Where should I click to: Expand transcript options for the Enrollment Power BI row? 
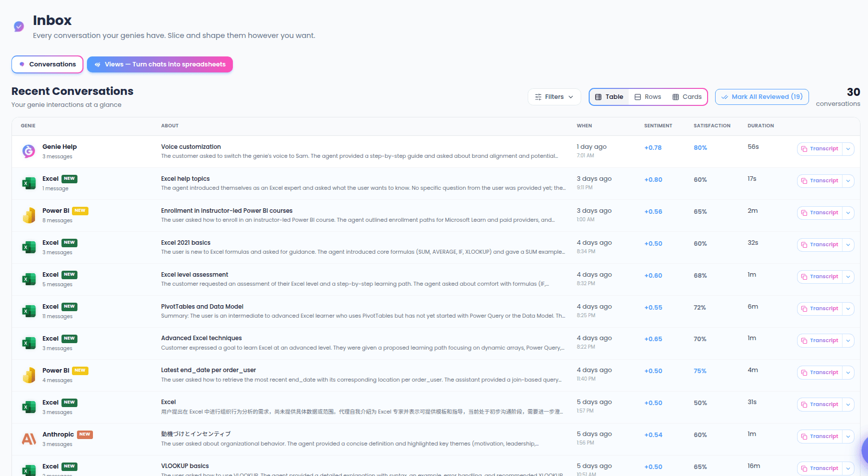pyautogui.click(x=848, y=213)
